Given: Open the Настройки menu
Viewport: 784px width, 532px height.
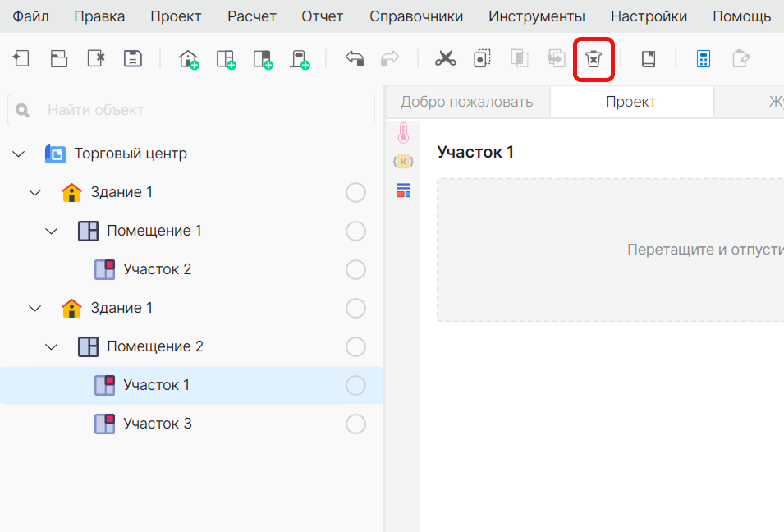Looking at the screenshot, I should coord(649,16).
